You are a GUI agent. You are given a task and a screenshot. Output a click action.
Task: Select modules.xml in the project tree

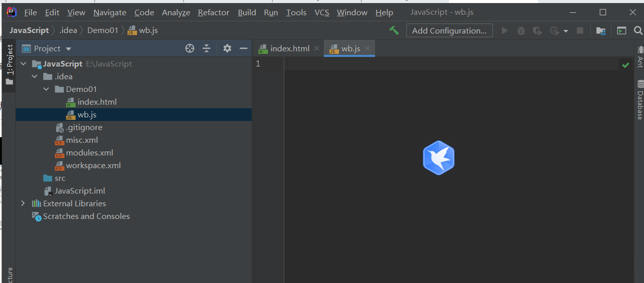133,152
